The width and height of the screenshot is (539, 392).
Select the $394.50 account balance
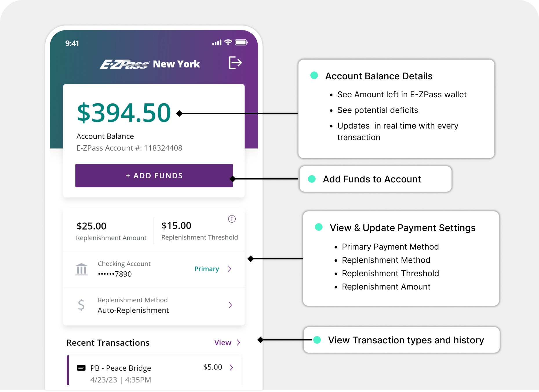pyautogui.click(x=124, y=113)
